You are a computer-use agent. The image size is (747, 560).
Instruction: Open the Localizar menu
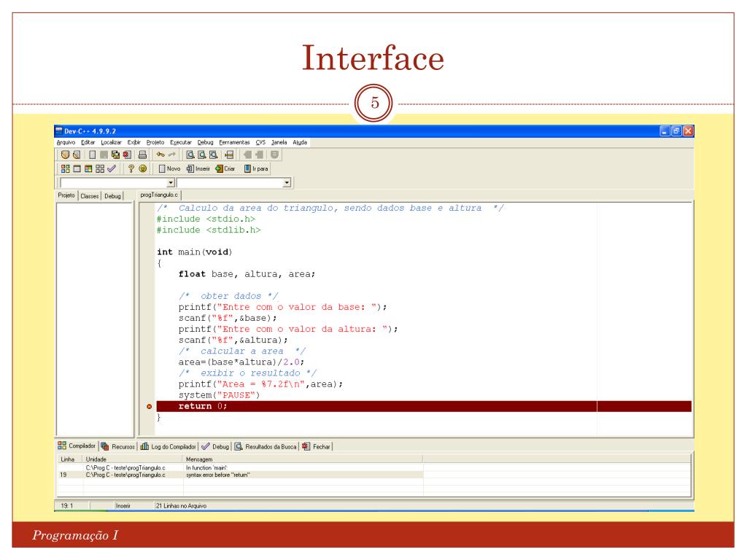(111, 142)
